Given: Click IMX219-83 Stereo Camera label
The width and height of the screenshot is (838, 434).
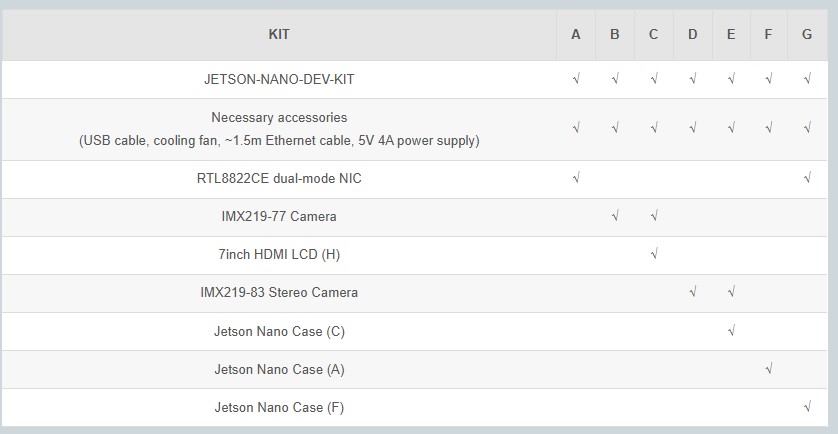Looking at the screenshot, I should 279,293.
